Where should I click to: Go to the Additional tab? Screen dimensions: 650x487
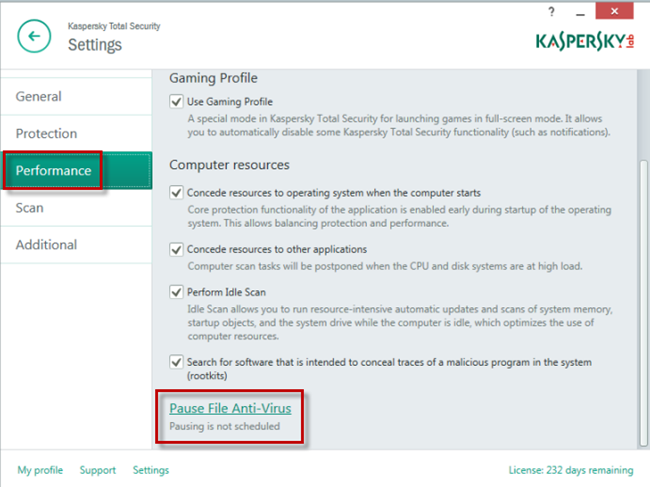click(x=76, y=245)
